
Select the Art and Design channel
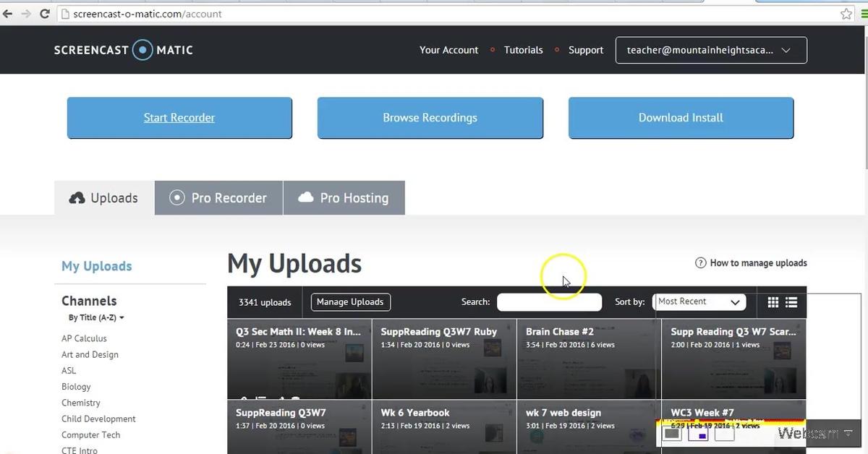pos(90,354)
